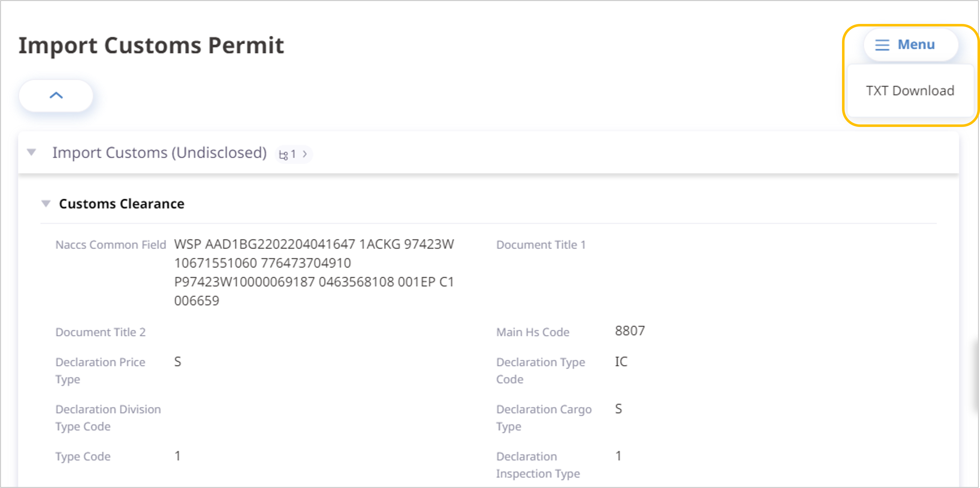The image size is (980, 488).
Task: Click the Main Hs Code value 8807
Action: 630,331
